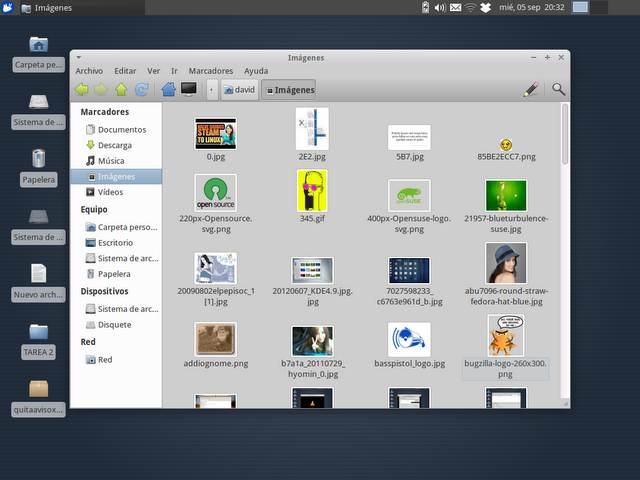The width and height of the screenshot is (640, 480).
Task: Select b7a1a_20110729_hyomin_0.jpg thumbnail
Action: [x=312, y=341]
